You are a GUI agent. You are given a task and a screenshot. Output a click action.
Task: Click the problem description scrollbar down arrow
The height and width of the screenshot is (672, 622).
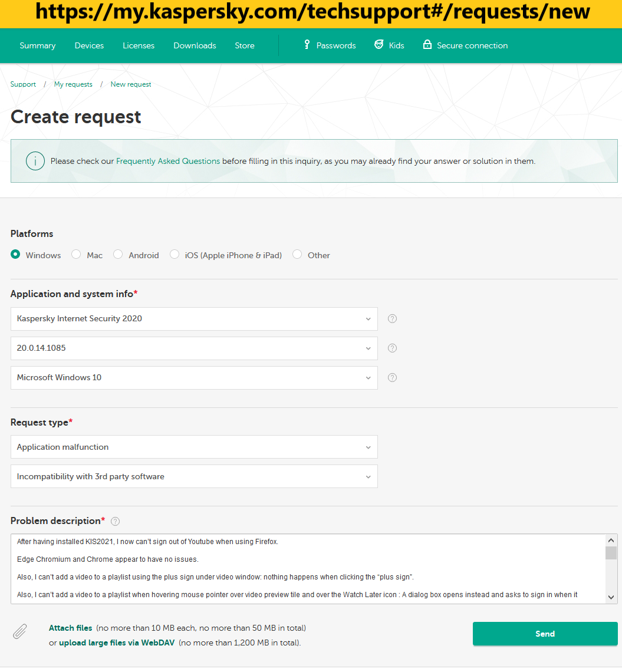pyautogui.click(x=611, y=598)
